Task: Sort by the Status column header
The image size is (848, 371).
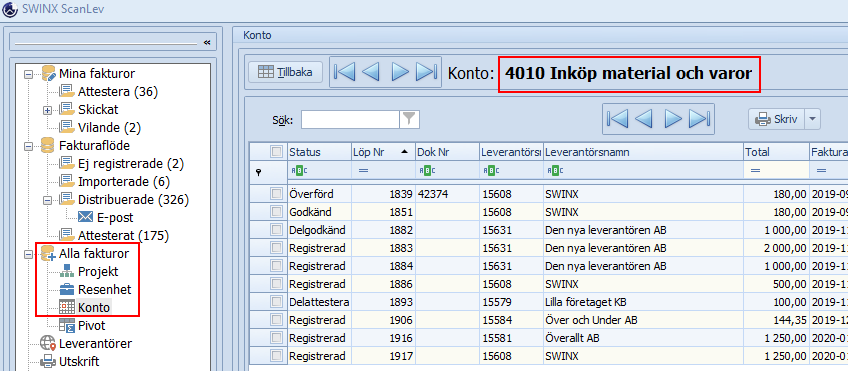Action: 319,152
